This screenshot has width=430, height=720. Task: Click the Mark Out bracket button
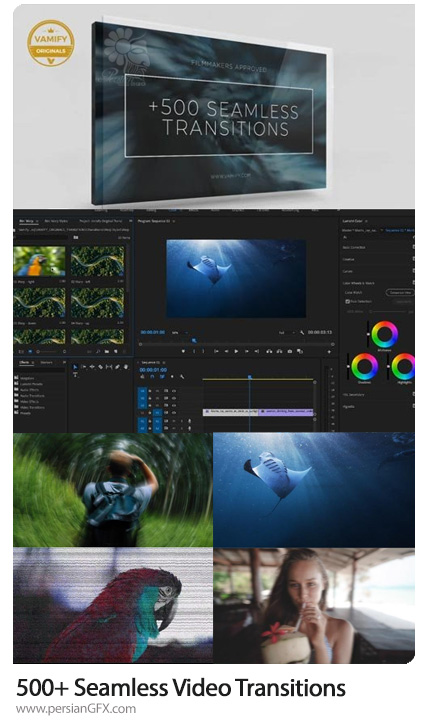click(204, 351)
